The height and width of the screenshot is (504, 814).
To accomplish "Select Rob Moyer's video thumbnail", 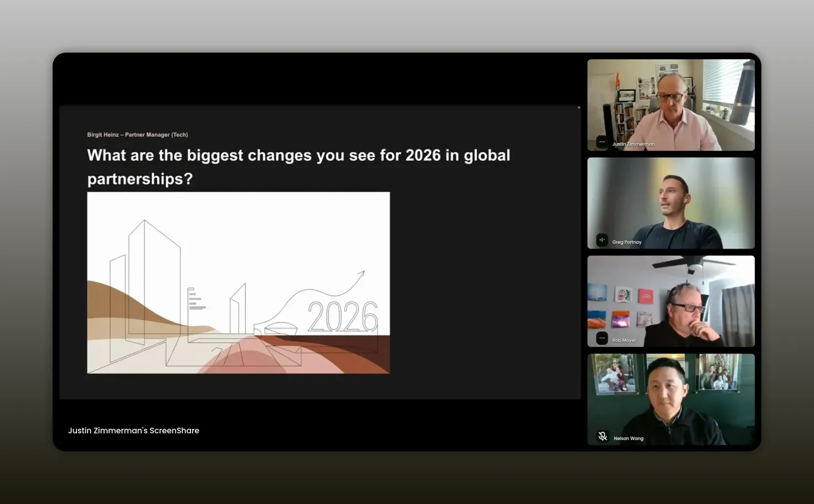I will (670, 301).
